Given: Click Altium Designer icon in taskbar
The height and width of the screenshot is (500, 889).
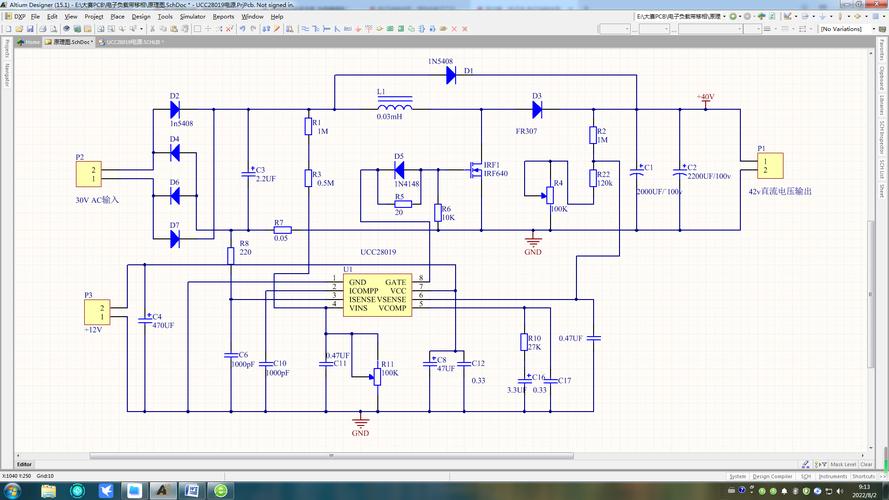Looking at the screenshot, I should click(160, 491).
